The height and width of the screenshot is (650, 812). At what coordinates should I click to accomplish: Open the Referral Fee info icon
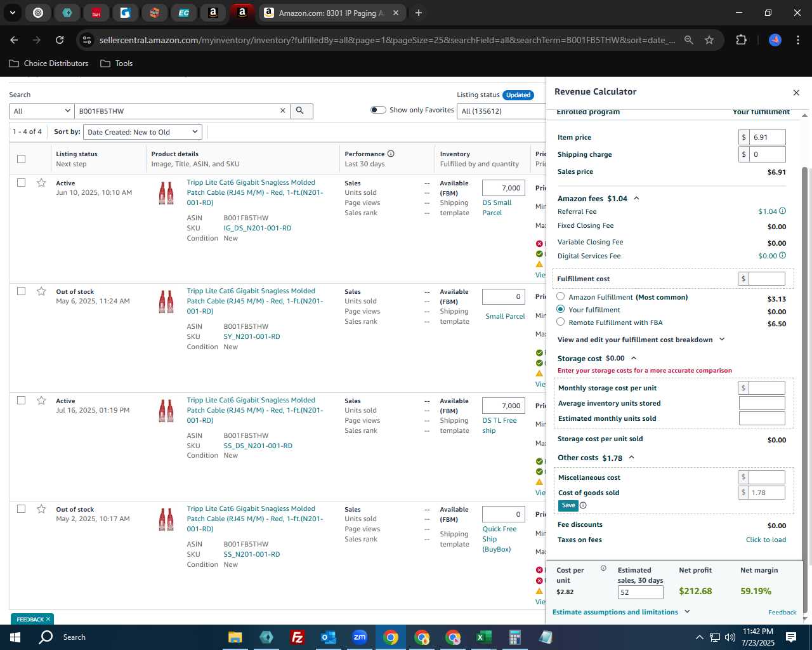pyautogui.click(x=782, y=211)
